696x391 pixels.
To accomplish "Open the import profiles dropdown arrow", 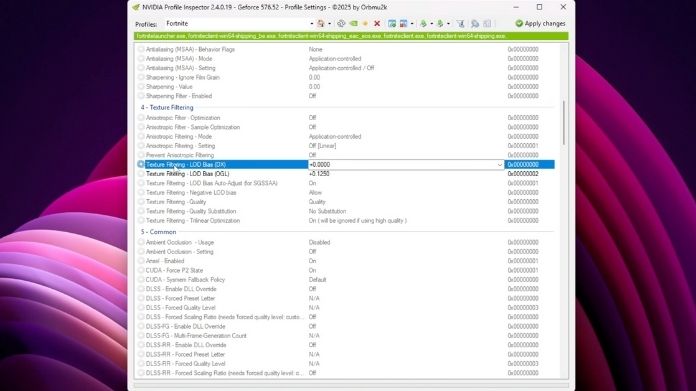I will click(x=448, y=24).
